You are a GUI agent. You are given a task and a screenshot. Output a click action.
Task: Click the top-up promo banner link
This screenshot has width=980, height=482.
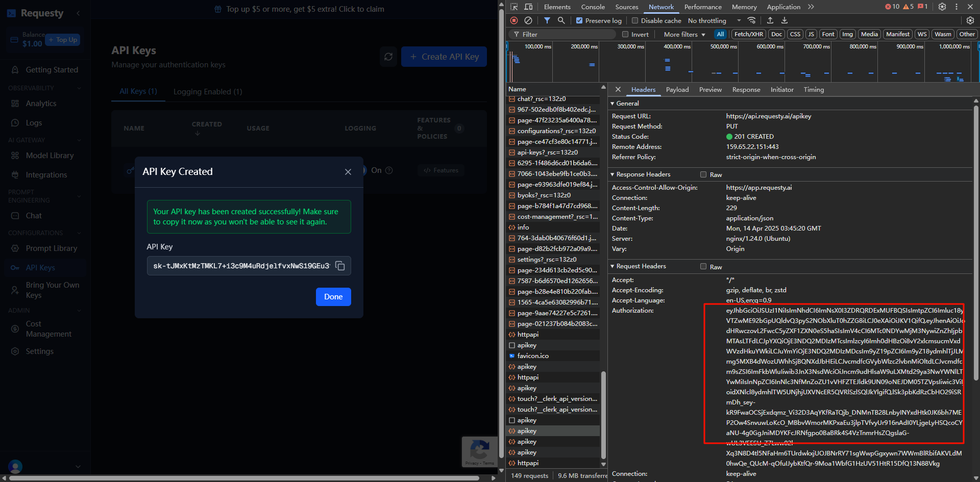tap(299, 9)
